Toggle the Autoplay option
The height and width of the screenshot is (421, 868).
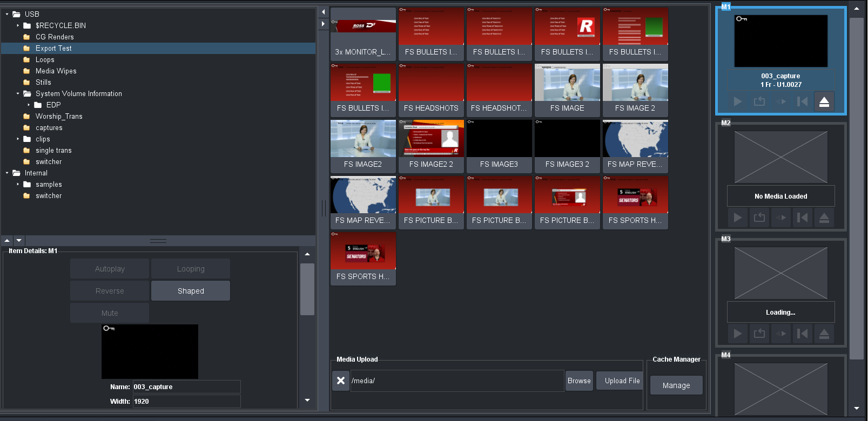coord(110,269)
